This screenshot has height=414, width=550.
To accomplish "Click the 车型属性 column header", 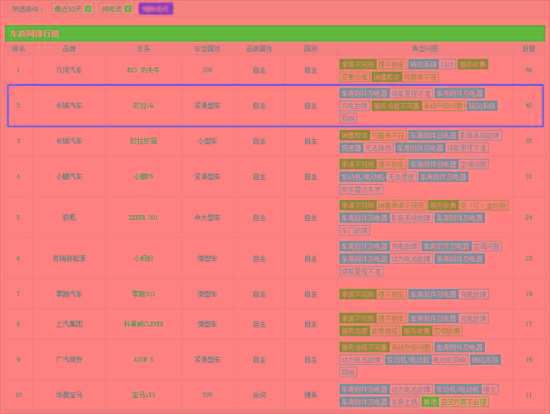I will coord(207,49).
